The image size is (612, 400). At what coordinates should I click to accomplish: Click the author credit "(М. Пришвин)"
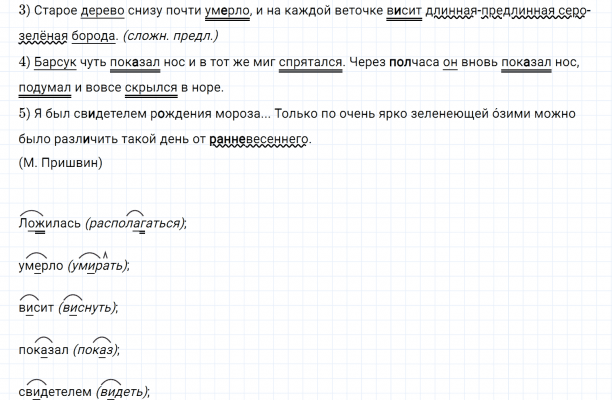click(x=60, y=162)
